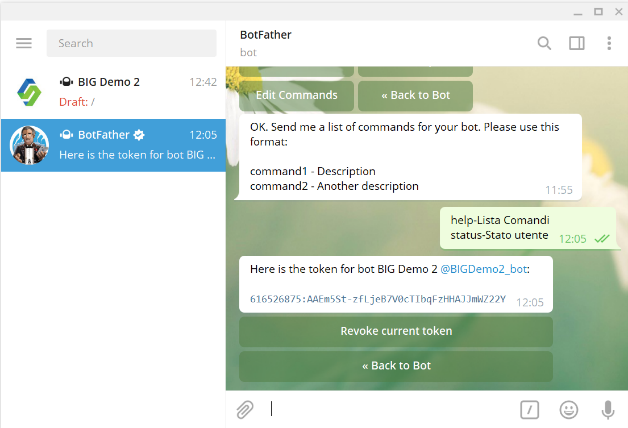628x428 pixels.
Task: Open the hamburger main menu
Action: [x=24, y=43]
